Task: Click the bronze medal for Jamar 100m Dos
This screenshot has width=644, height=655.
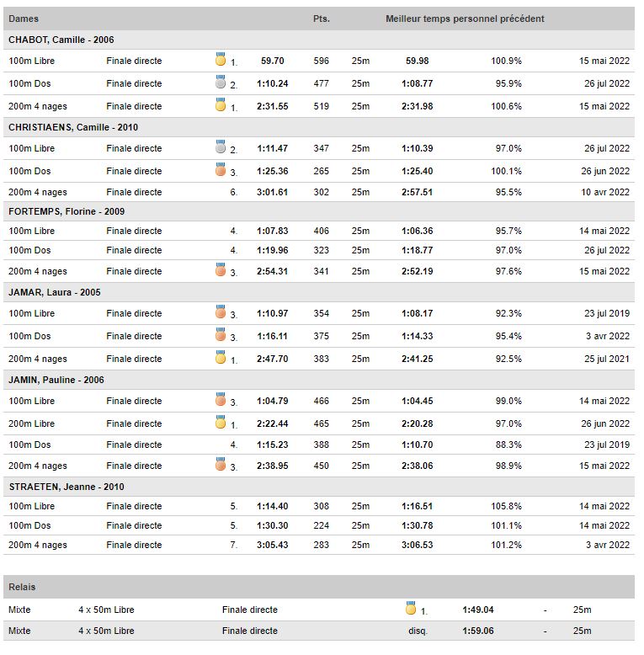Action: tap(221, 334)
